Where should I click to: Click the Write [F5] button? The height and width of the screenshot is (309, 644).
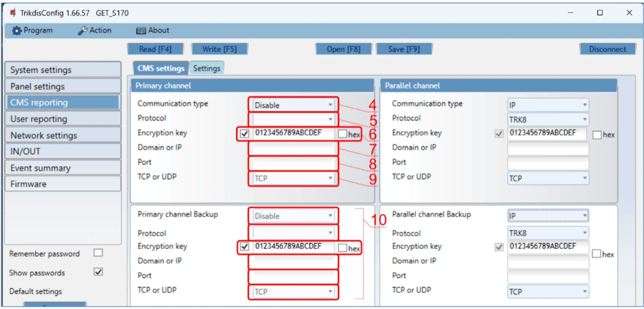pos(219,49)
